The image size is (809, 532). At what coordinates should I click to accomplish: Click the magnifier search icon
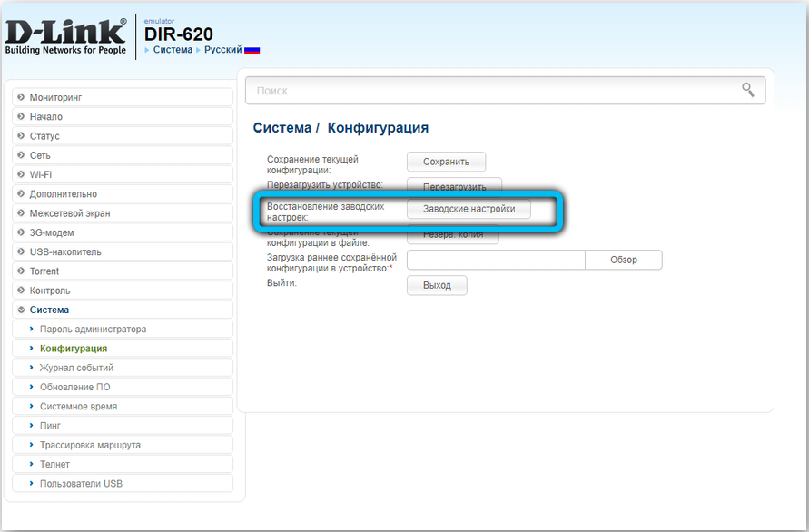point(747,90)
